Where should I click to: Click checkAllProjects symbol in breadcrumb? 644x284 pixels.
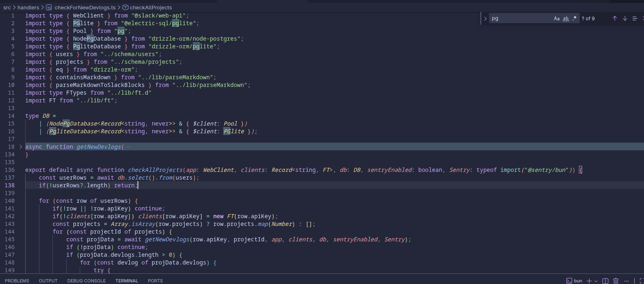click(151, 7)
